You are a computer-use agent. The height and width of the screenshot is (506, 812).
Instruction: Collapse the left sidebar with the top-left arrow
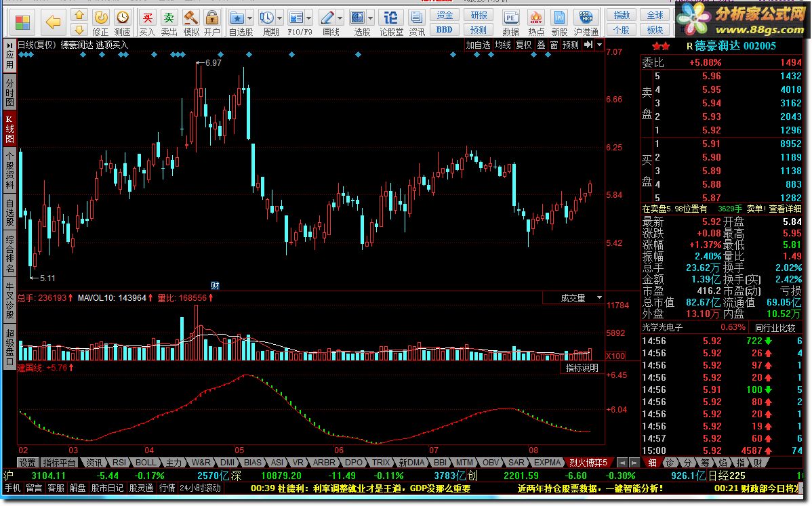[10, 45]
